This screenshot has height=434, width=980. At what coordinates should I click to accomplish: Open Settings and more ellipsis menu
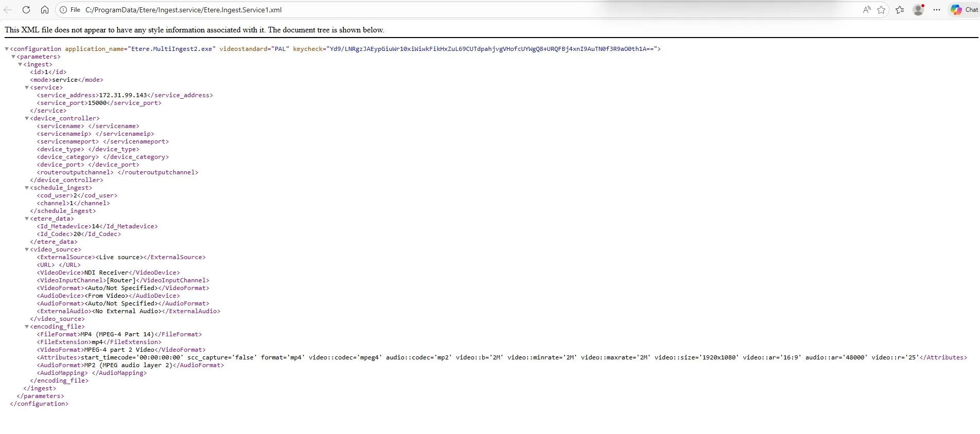point(937,10)
